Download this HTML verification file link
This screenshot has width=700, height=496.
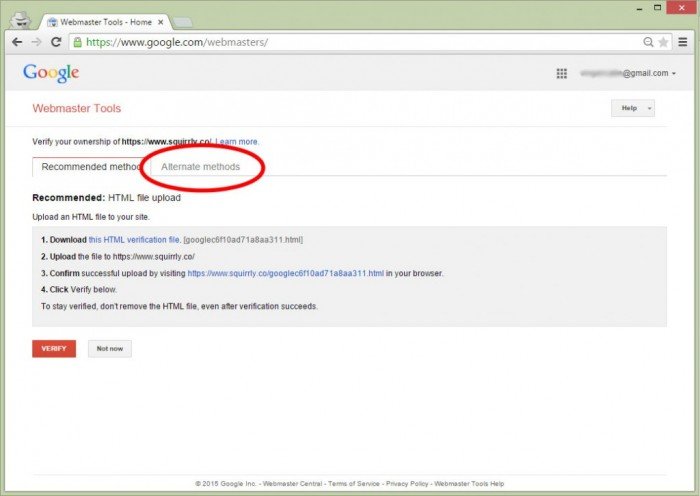click(x=134, y=240)
